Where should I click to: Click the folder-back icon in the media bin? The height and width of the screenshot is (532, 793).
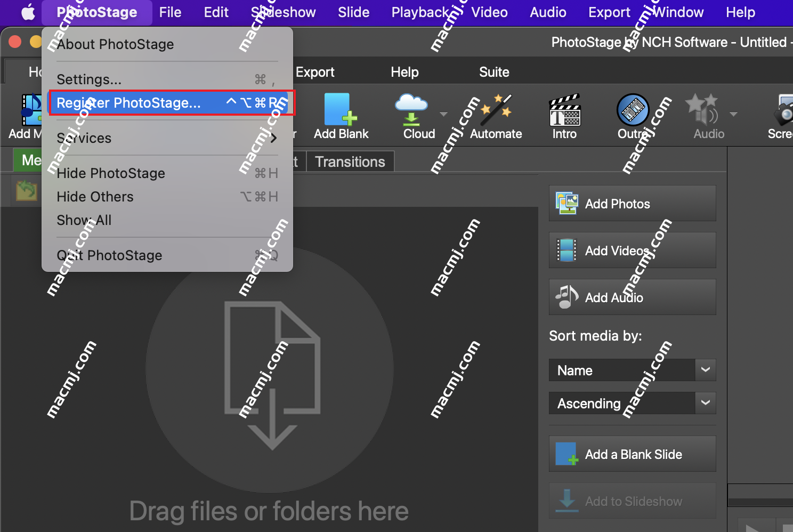tap(26, 190)
